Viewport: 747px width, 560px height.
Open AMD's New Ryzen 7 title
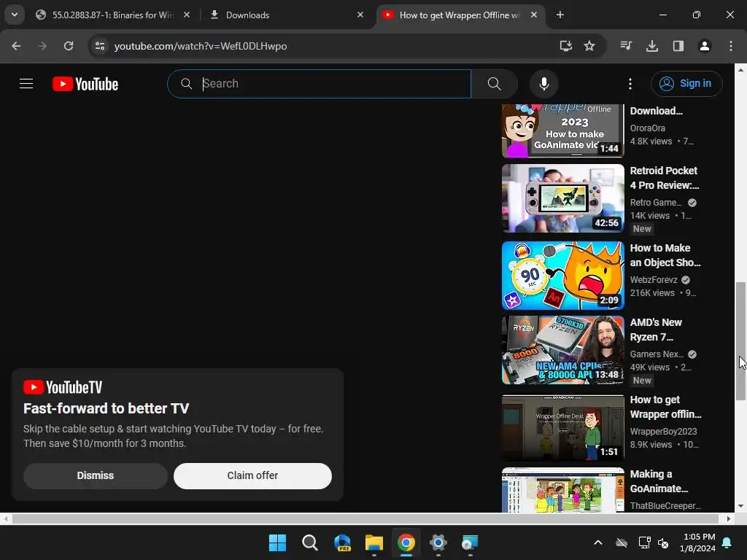[656, 330]
